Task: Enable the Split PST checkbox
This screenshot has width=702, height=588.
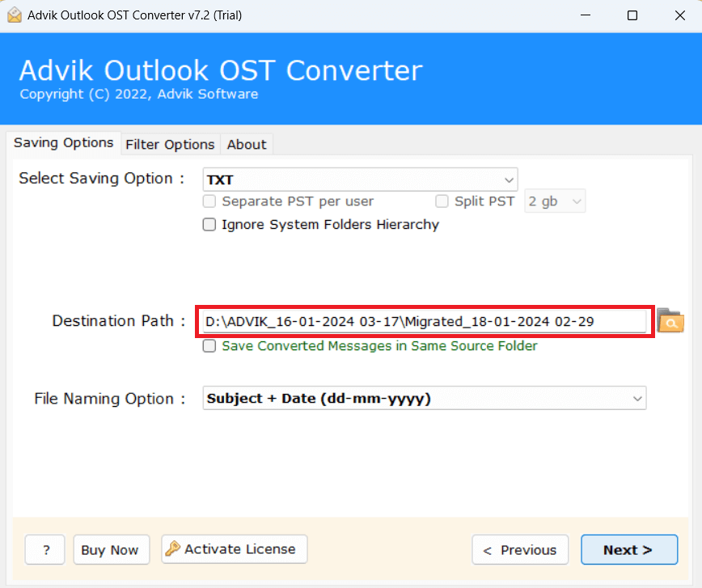Action: [x=442, y=201]
